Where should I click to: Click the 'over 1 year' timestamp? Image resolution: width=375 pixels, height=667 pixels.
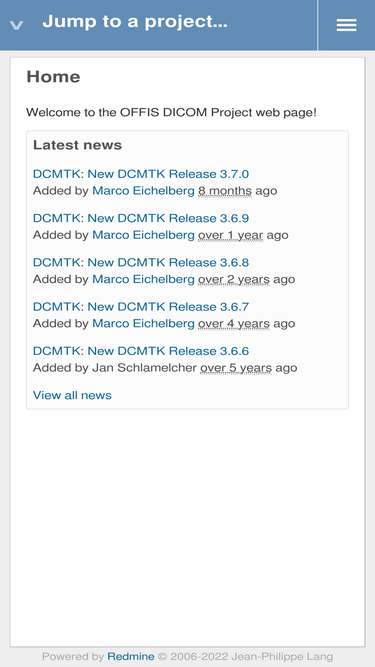click(x=230, y=235)
